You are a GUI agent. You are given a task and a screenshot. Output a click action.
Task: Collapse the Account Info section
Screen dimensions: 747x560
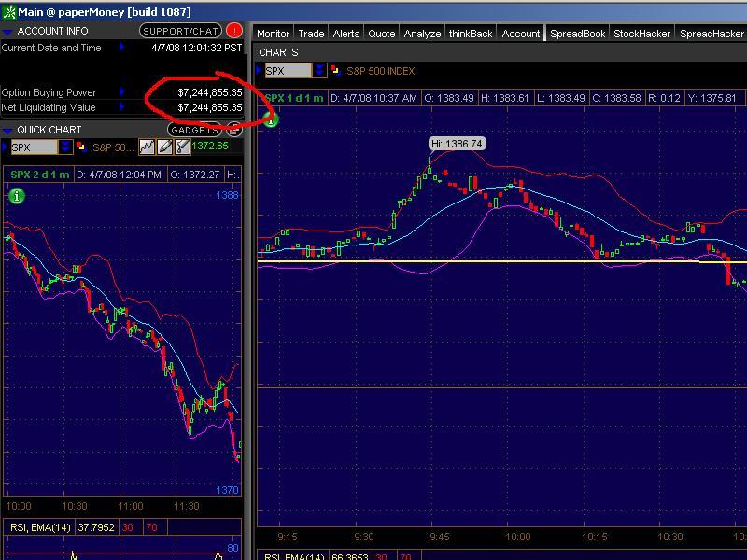pos(7,31)
